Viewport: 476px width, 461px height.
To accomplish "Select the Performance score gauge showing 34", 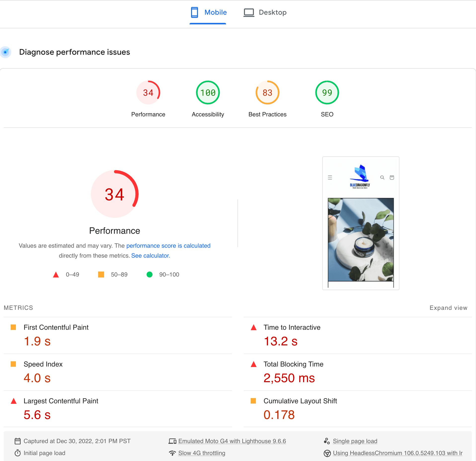I will 148,92.
